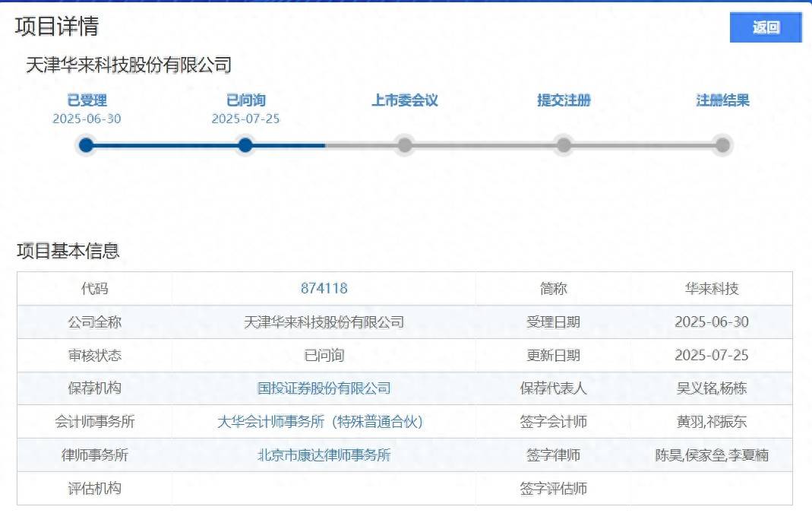Click the company title 天津华来科技股份有限公司 heading
The height and width of the screenshot is (529, 812).
tap(129, 65)
